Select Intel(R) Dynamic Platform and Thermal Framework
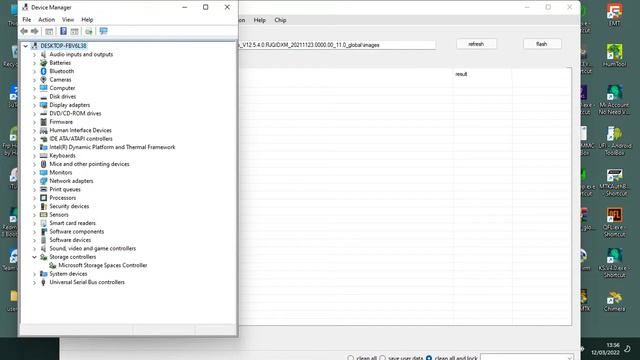 [x=112, y=147]
